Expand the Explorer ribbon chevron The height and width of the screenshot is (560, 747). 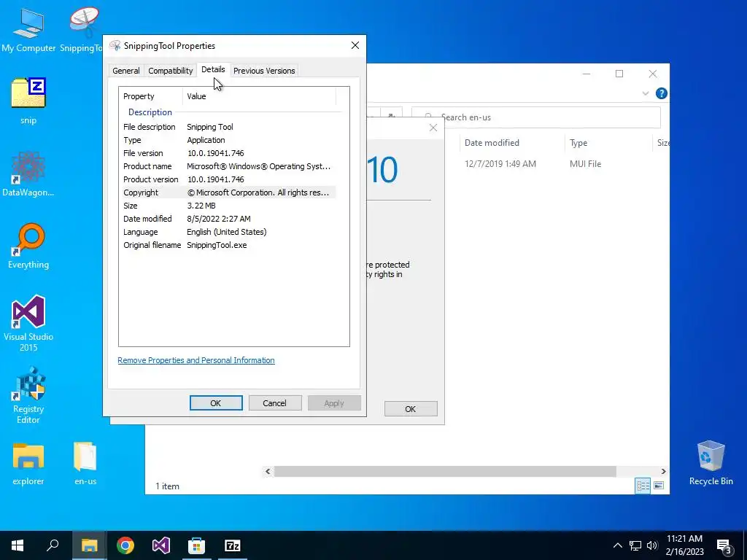point(646,93)
